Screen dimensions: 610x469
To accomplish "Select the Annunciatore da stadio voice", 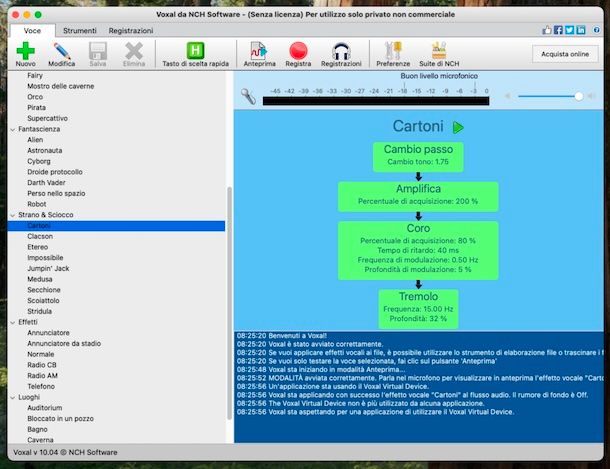I will click(64, 344).
